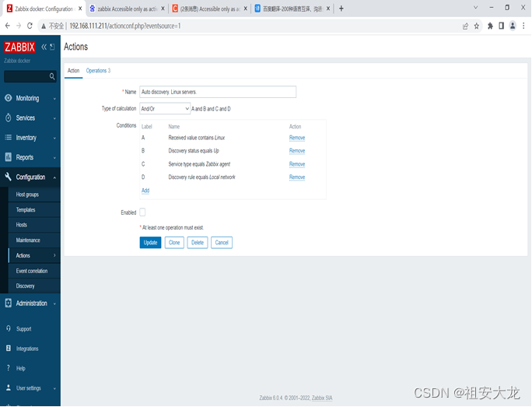Hide sidebar using the kiosk toggle icon
This screenshot has width=532, height=407.
[x=52, y=47]
